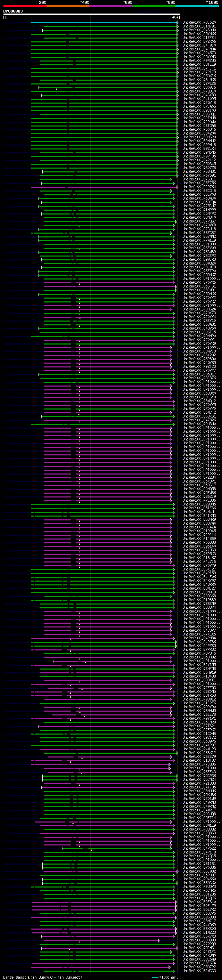Open hit UniRef100_A9RZU5
The height and width of the screenshot is (980, 222).
tap(199, 60)
